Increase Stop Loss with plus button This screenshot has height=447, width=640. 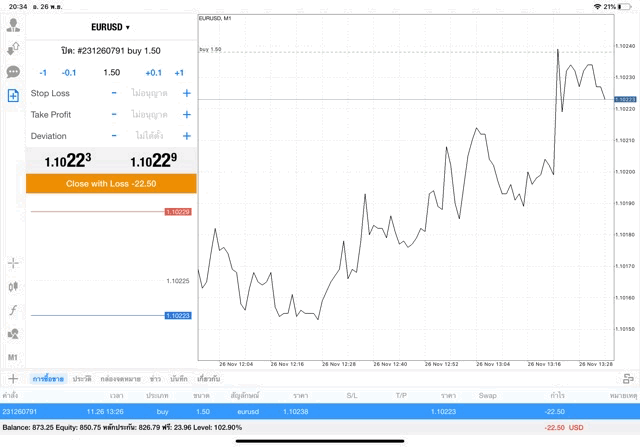186,93
